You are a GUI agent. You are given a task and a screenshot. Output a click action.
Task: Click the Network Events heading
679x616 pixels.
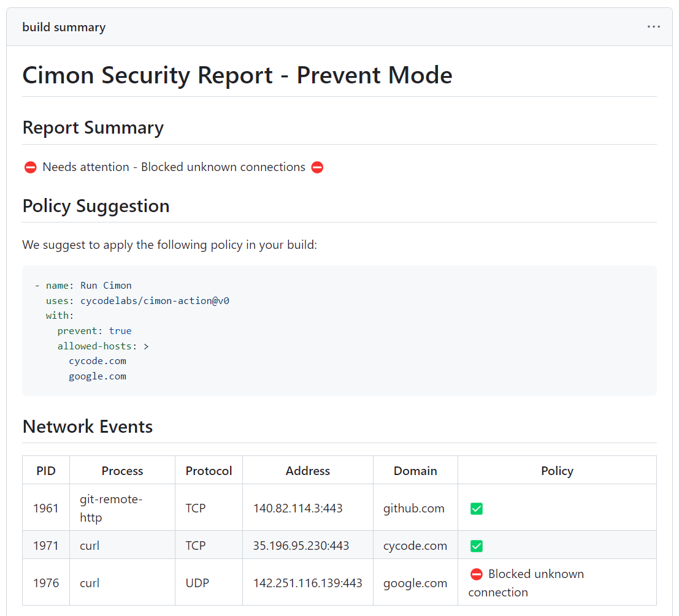click(x=87, y=427)
